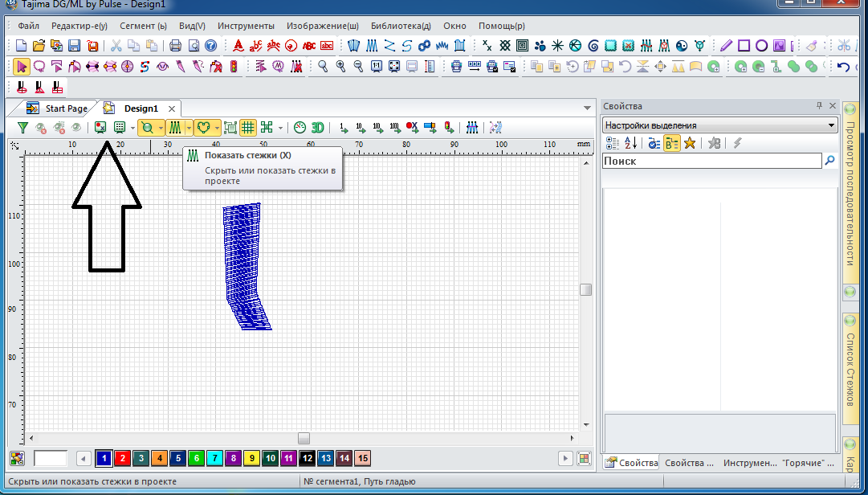Image resolution: width=868 pixels, height=495 pixels.
Task: Toggle the grid display button
Action: tap(248, 127)
